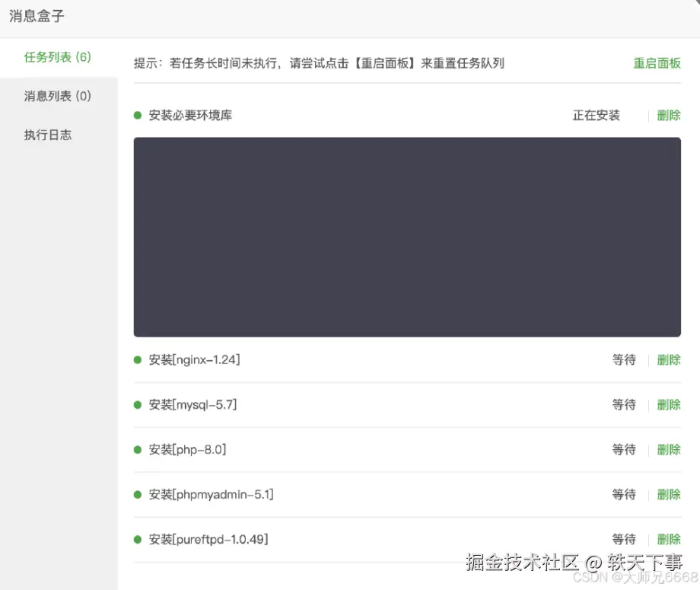Click 等待 status of nginx-1.24
This screenshot has width=700, height=590.
(624, 359)
